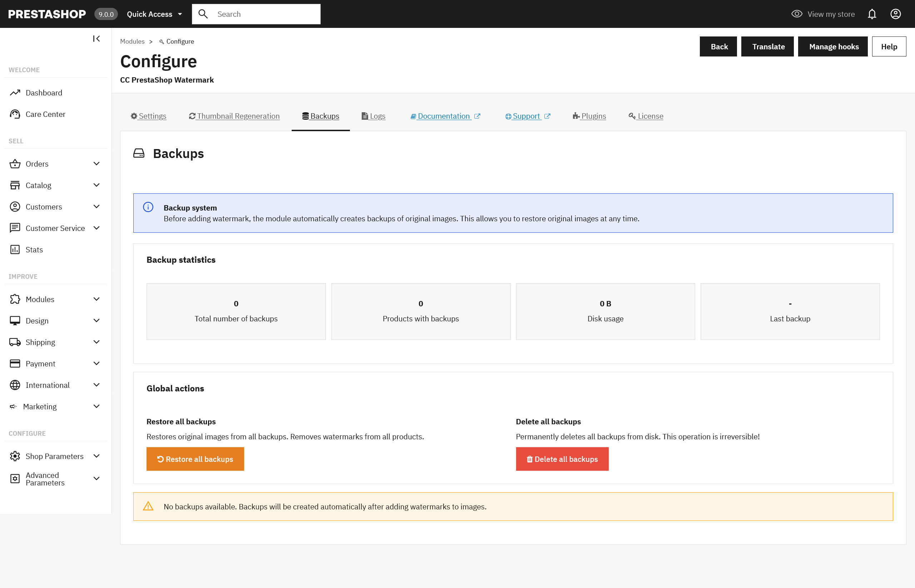Expand the Shipping menu chevron
915x588 pixels.
97,342
